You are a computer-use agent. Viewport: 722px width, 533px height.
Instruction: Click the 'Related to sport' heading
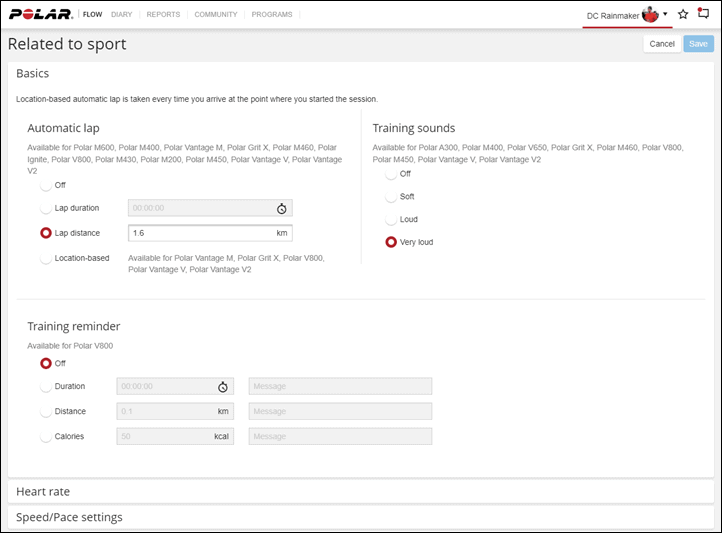(x=67, y=44)
